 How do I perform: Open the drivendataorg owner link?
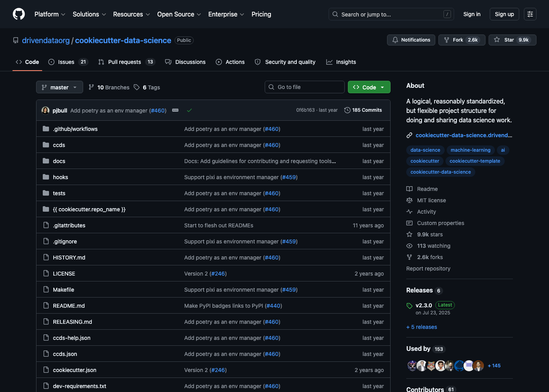click(x=46, y=40)
